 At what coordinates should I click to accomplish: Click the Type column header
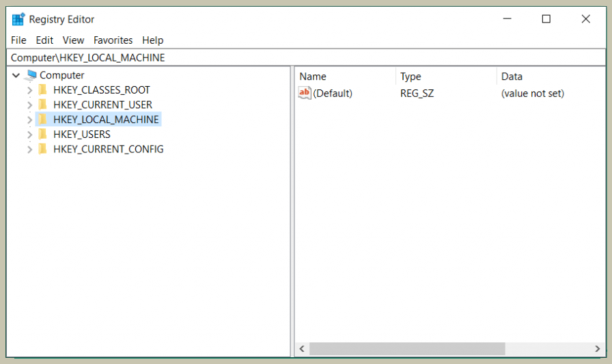pos(447,76)
